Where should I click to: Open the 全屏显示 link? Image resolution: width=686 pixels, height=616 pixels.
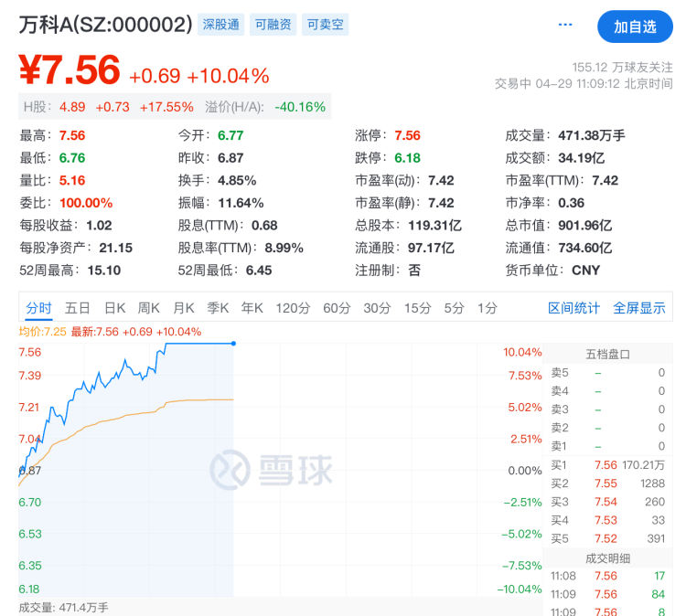tap(639, 308)
